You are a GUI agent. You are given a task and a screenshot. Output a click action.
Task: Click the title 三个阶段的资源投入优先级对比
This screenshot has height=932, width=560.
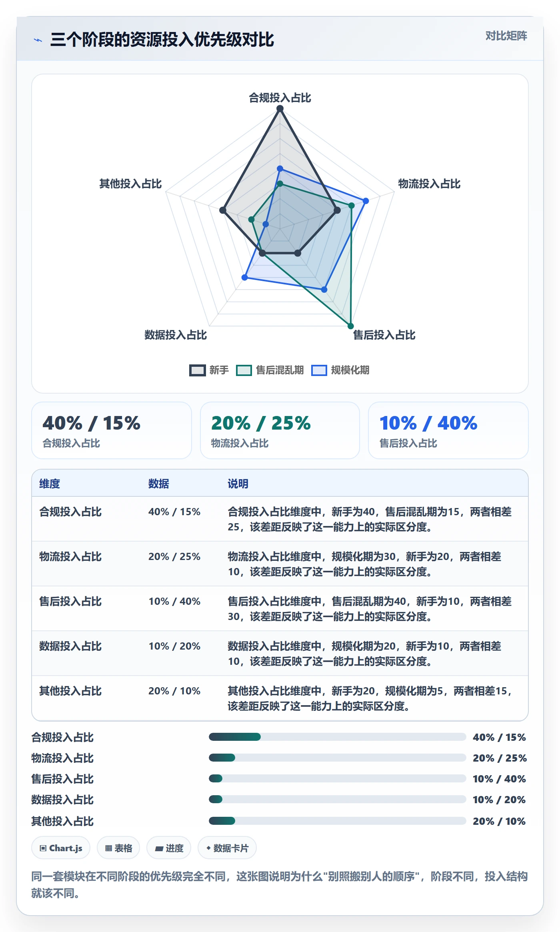162,40
